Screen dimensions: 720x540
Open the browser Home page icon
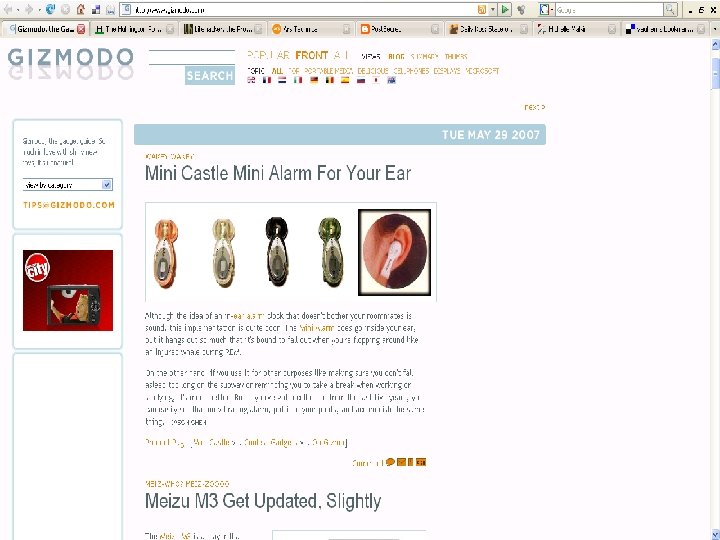point(81,9)
